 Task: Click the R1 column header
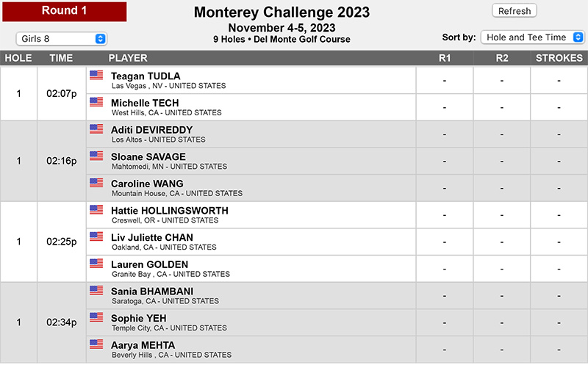[445, 58]
